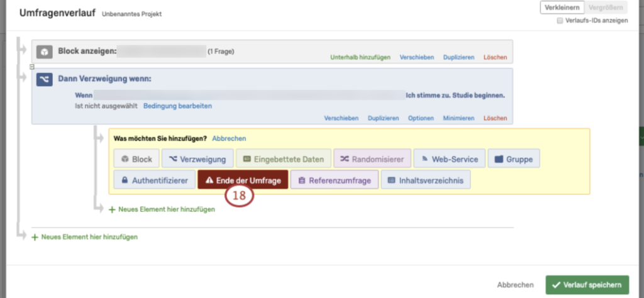Click Verschieben on the Block anzeigen row
This screenshot has height=298, width=644.
(417, 57)
